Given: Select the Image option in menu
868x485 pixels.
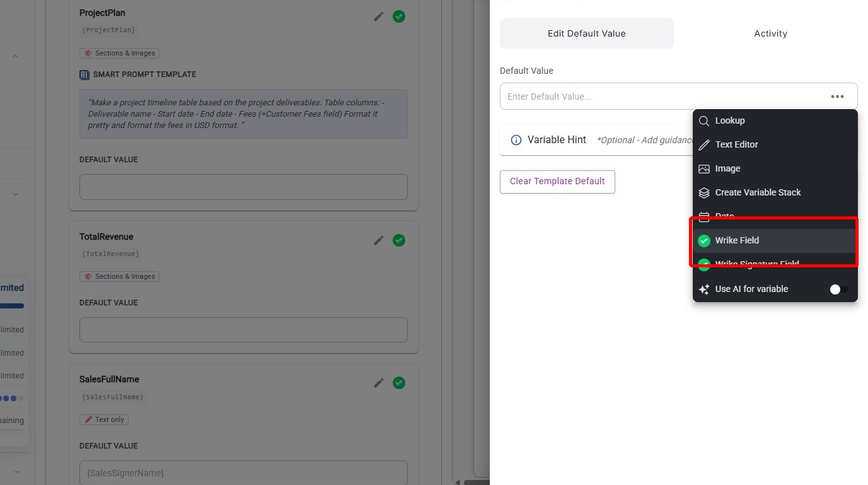Looking at the screenshot, I should pos(727,168).
